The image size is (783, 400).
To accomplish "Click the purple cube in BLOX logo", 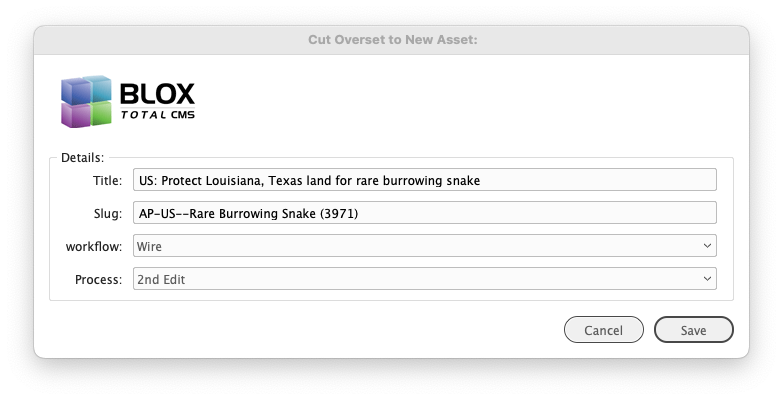I will click(75, 115).
